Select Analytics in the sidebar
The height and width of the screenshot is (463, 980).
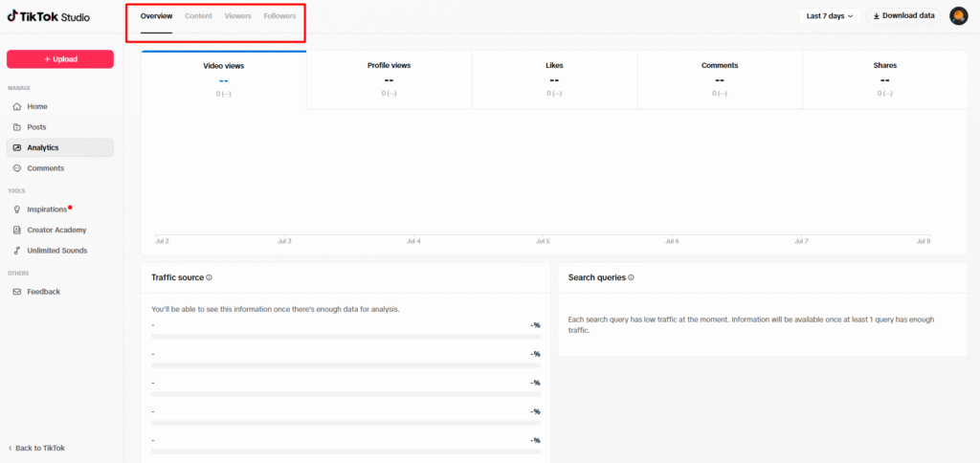[x=42, y=147]
